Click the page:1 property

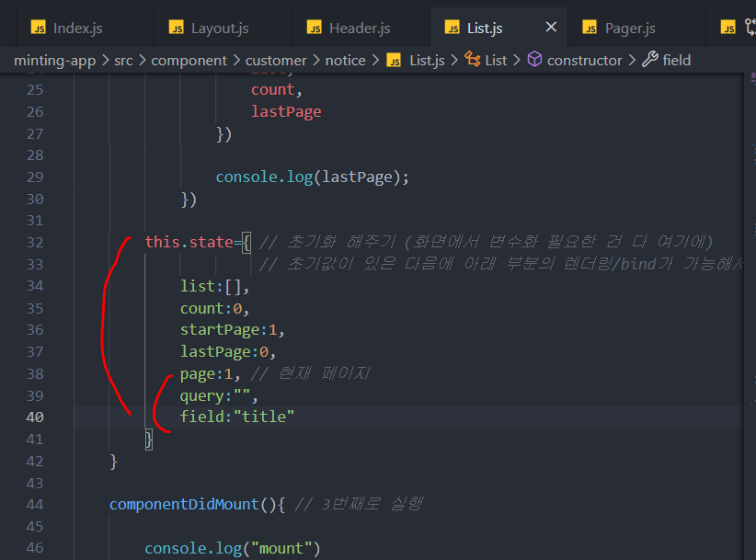pyautogui.click(x=211, y=373)
